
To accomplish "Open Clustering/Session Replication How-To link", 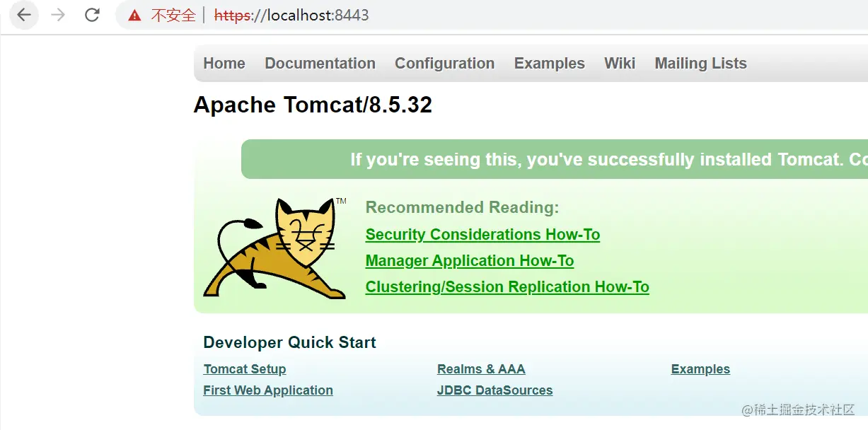I will pos(507,287).
